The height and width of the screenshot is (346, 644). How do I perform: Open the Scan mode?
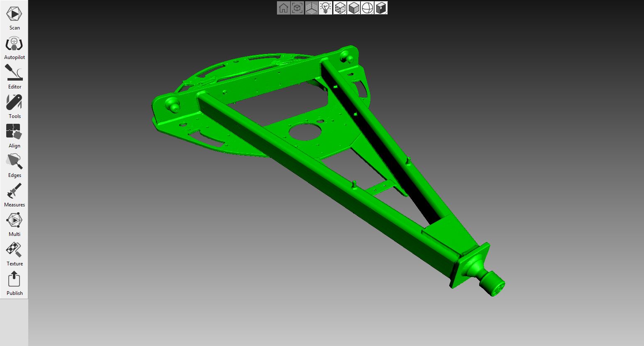click(x=14, y=17)
